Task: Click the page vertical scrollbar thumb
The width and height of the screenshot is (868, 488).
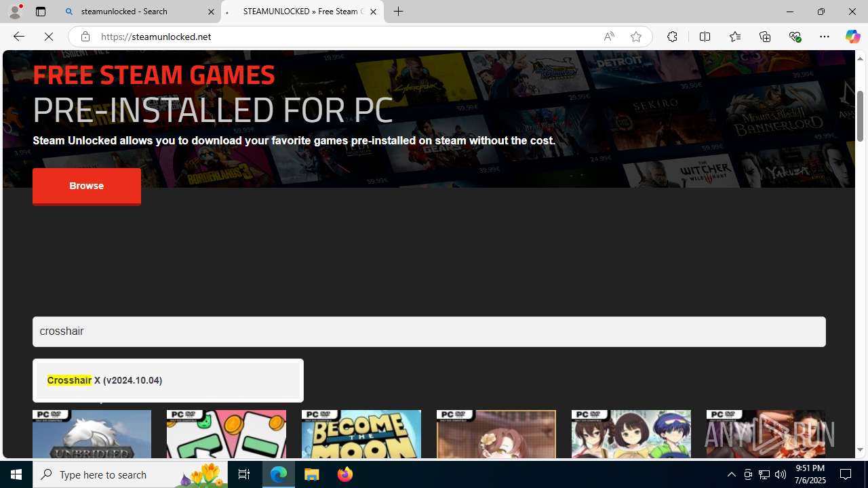Action: click(860, 115)
